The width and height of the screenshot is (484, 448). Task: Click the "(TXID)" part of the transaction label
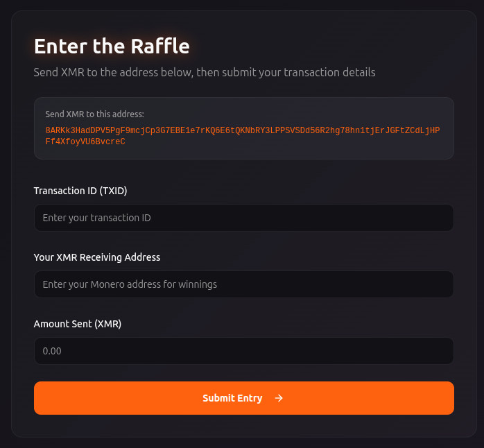point(113,190)
